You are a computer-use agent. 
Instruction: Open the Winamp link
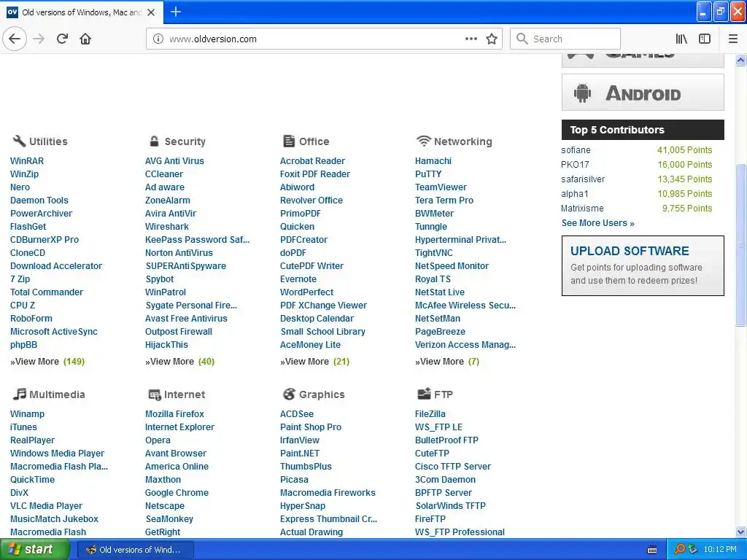click(27, 414)
